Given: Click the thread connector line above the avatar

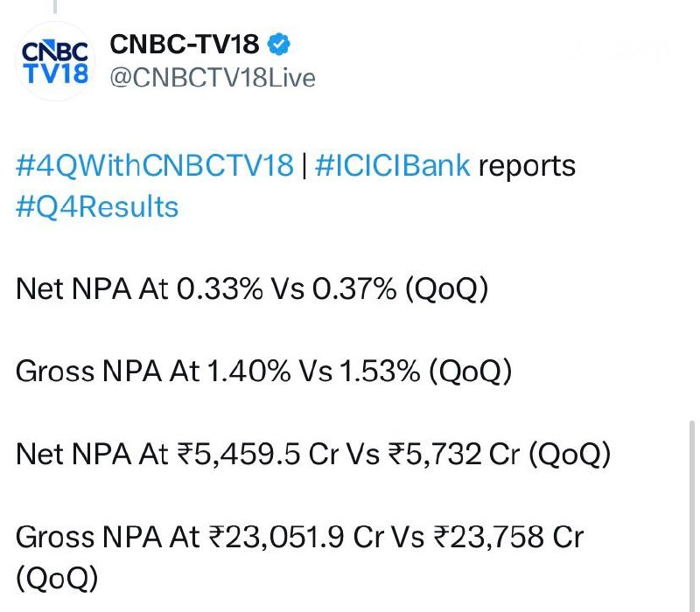Looking at the screenshot, I should click(x=53, y=7).
